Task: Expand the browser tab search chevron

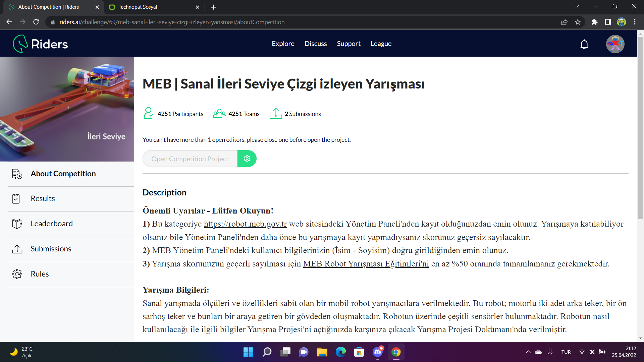Action: pos(577,6)
